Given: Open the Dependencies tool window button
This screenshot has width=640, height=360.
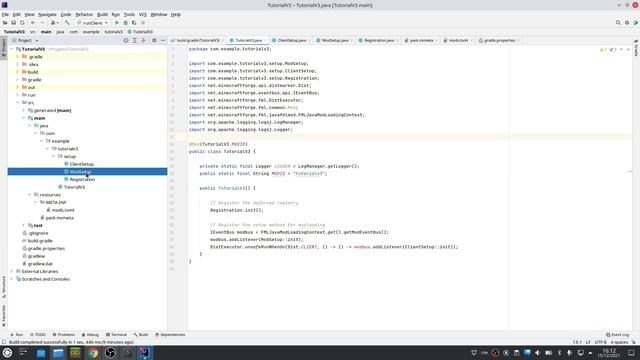Looking at the screenshot, I should tap(170, 335).
